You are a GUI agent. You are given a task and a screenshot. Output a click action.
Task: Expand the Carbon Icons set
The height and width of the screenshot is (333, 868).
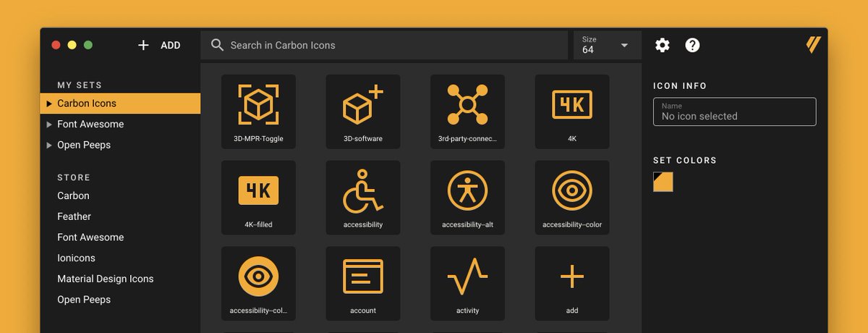pos(49,104)
